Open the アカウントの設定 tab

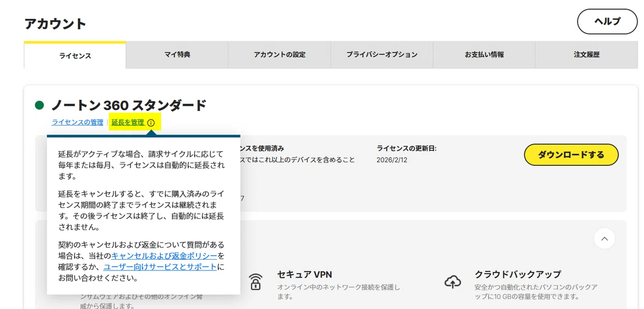tap(280, 55)
